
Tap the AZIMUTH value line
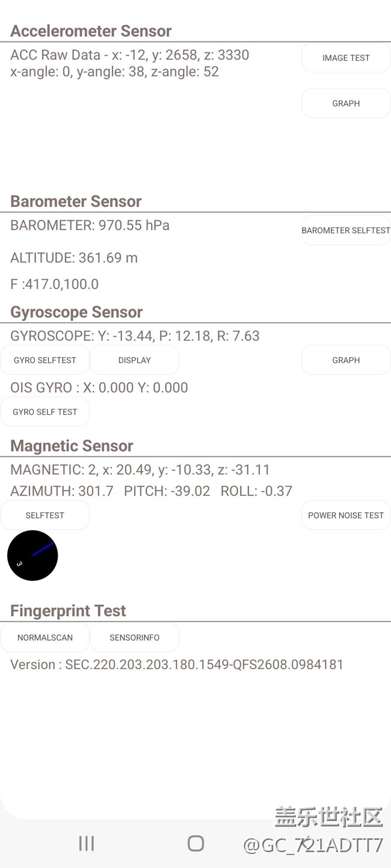[x=151, y=491]
